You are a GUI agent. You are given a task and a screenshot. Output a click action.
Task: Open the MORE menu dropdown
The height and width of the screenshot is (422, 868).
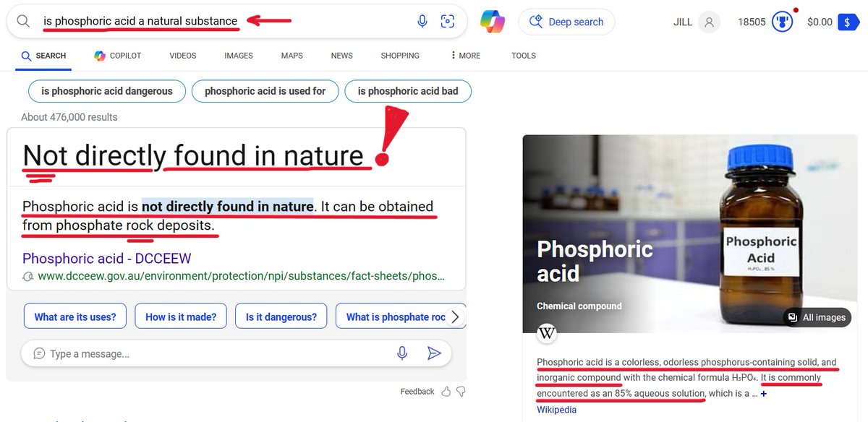click(465, 56)
